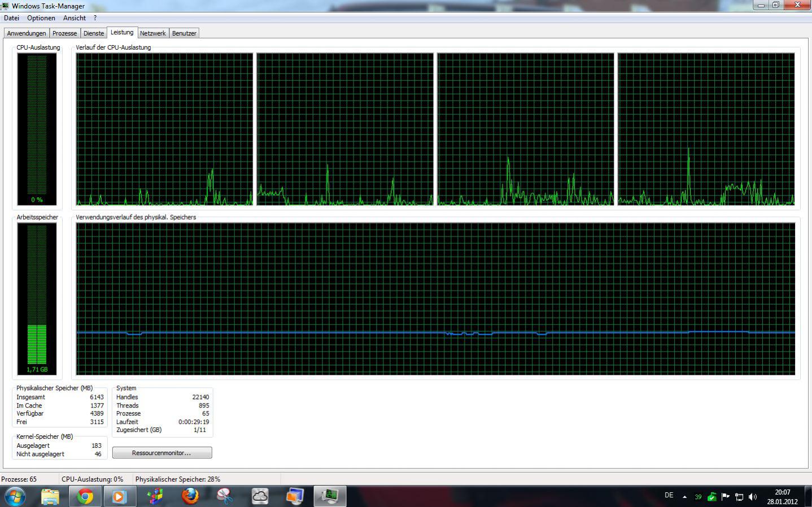This screenshot has width=812, height=507.
Task: Click the first CPU core history graph
Action: click(164, 129)
